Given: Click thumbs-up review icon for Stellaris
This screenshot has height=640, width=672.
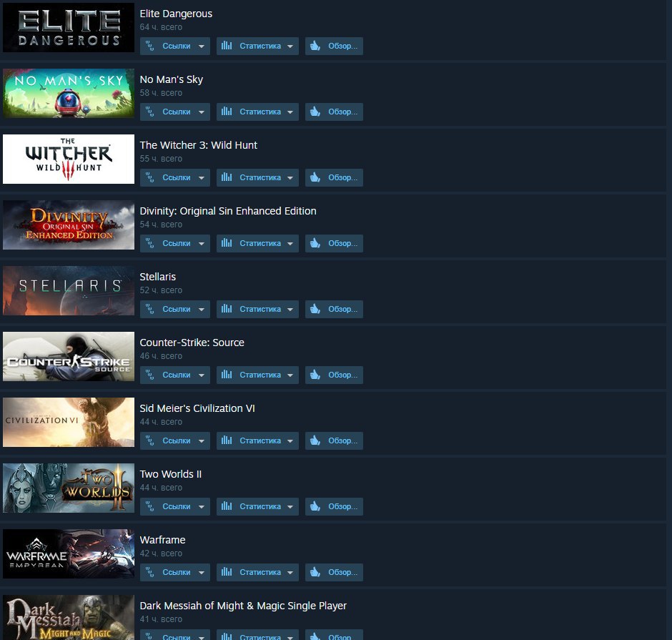Looking at the screenshot, I should pyautogui.click(x=315, y=309).
